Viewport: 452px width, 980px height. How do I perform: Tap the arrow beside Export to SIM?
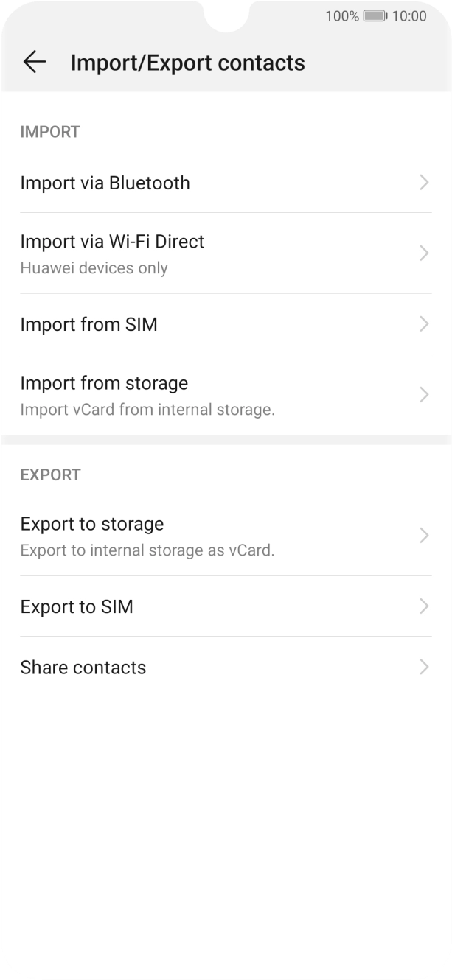[424, 606]
